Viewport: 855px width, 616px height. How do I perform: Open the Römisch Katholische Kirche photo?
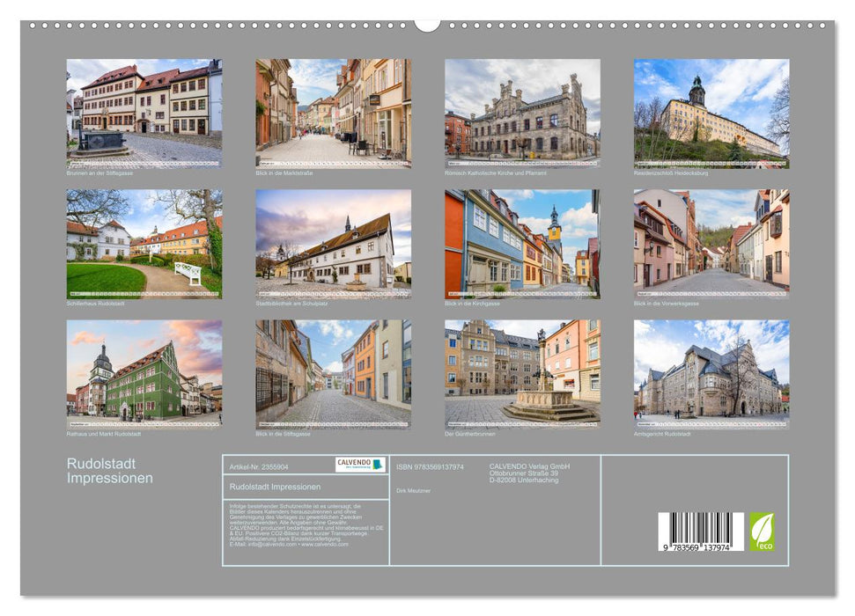point(522,114)
